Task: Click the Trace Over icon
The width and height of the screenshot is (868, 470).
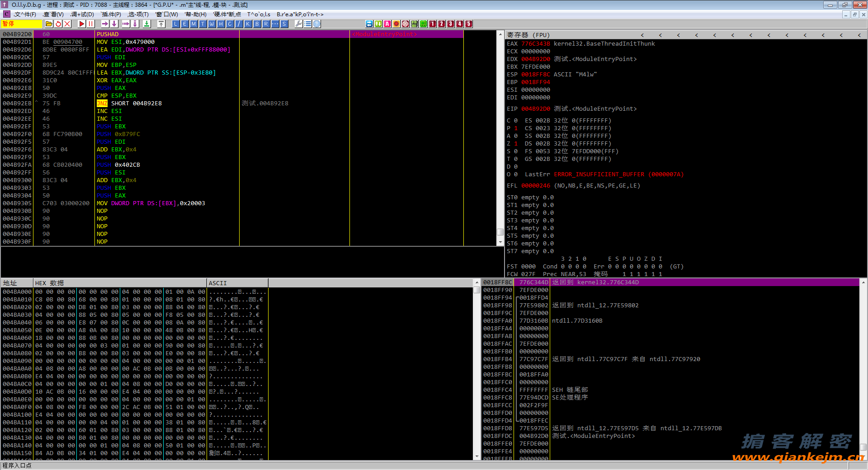Action: [x=135, y=24]
